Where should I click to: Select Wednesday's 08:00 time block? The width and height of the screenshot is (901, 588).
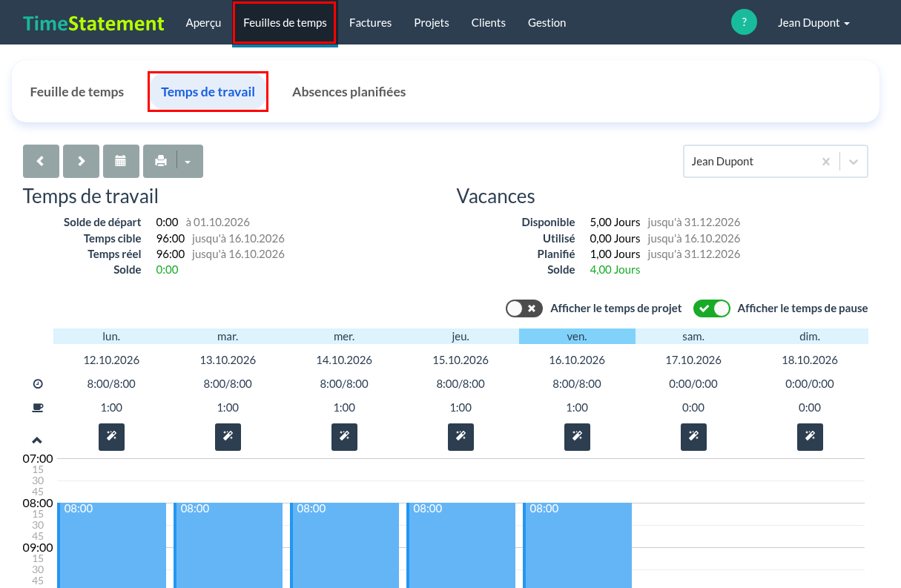pos(345,545)
